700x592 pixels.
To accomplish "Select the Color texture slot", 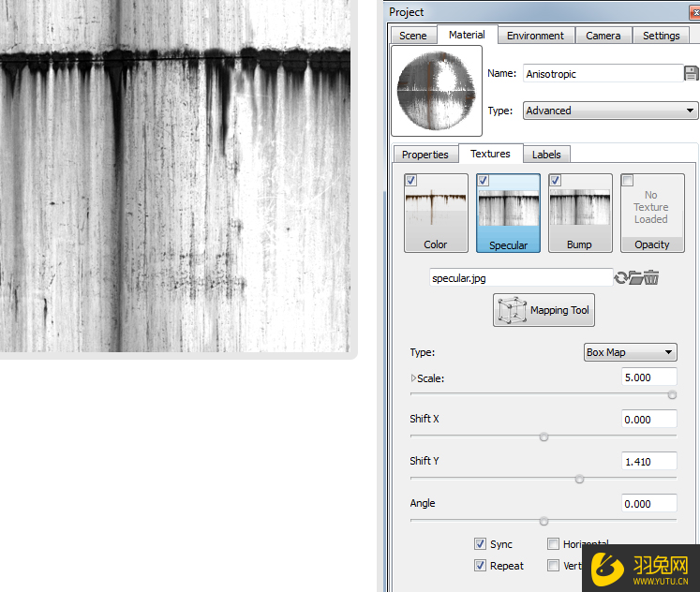I will (x=436, y=214).
